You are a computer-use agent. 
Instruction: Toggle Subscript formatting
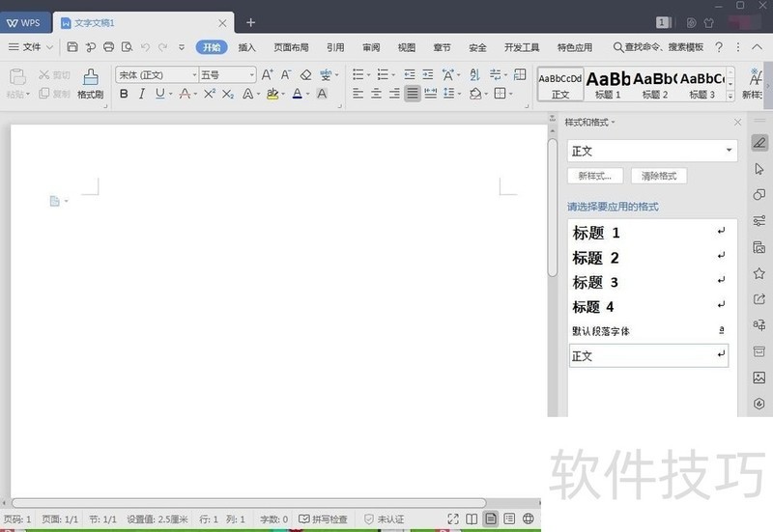pyautogui.click(x=228, y=94)
